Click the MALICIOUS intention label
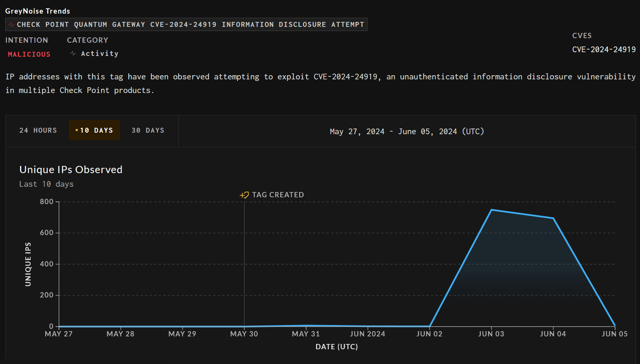Image resolution: width=640 pixels, height=364 pixels. [x=29, y=54]
